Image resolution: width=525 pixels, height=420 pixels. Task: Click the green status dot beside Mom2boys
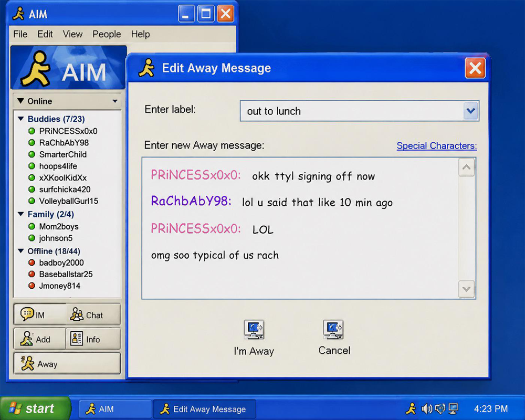(x=32, y=226)
